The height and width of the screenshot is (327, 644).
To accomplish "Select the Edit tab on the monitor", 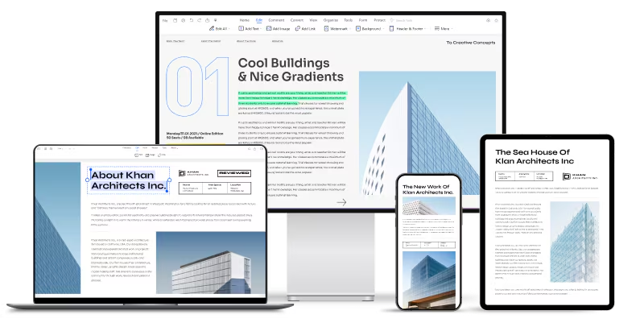I will click(x=259, y=20).
